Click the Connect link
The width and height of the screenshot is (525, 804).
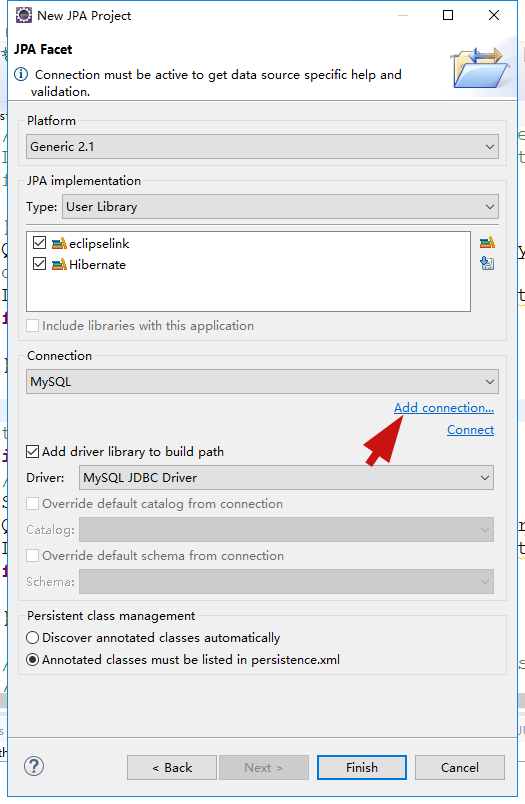click(470, 430)
